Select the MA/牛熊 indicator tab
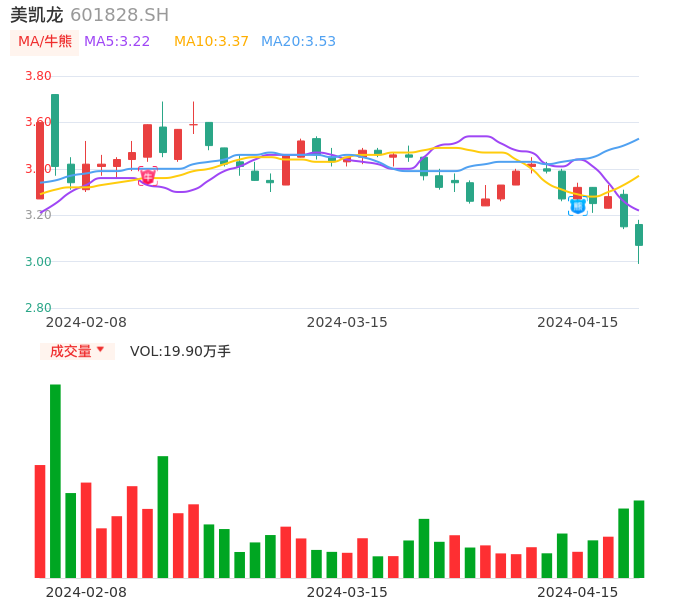 coord(45,42)
